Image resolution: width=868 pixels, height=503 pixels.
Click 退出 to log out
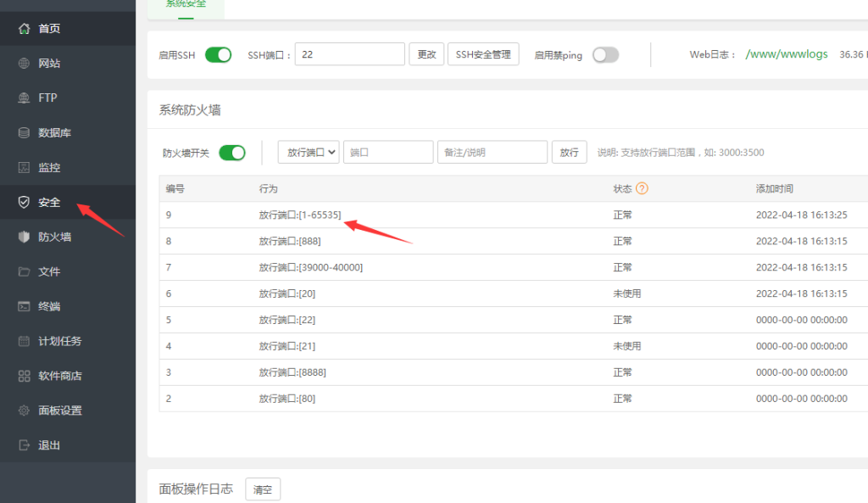(x=25, y=444)
